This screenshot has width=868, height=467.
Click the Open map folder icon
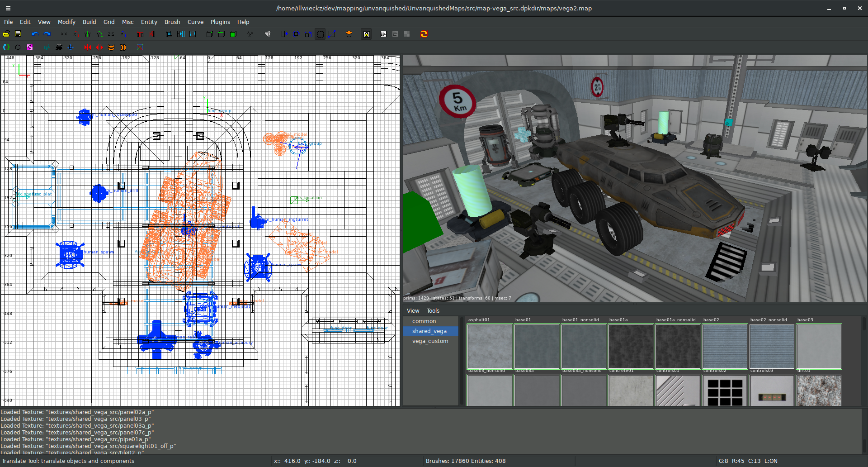click(x=6, y=34)
